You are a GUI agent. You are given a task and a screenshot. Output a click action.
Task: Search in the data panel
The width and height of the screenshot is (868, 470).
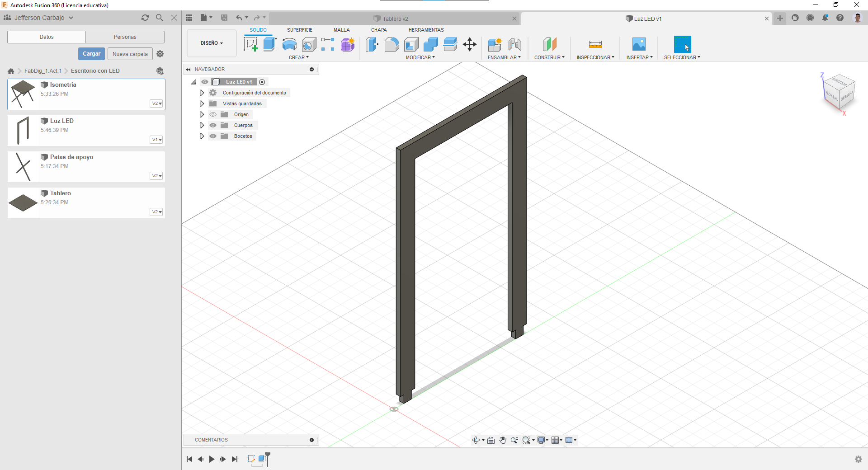pyautogui.click(x=160, y=18)
